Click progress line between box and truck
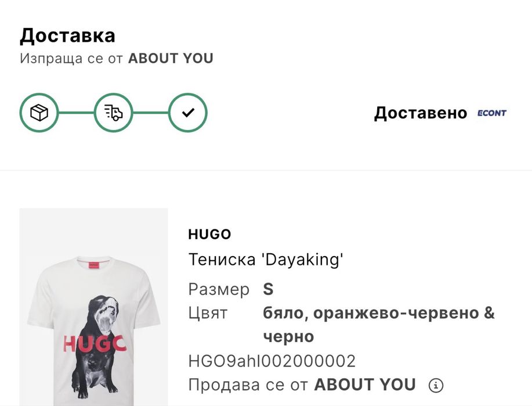The height and width of the screenshot is (406, 532). tap(76, 113)
